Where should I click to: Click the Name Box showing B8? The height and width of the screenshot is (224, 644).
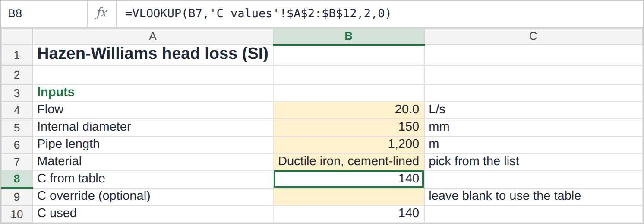pos(44,13)
